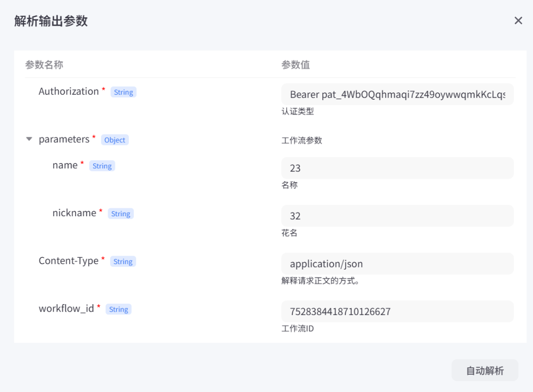Click the workflow_id value field
533x392 pixels.
tap(397, 312)
